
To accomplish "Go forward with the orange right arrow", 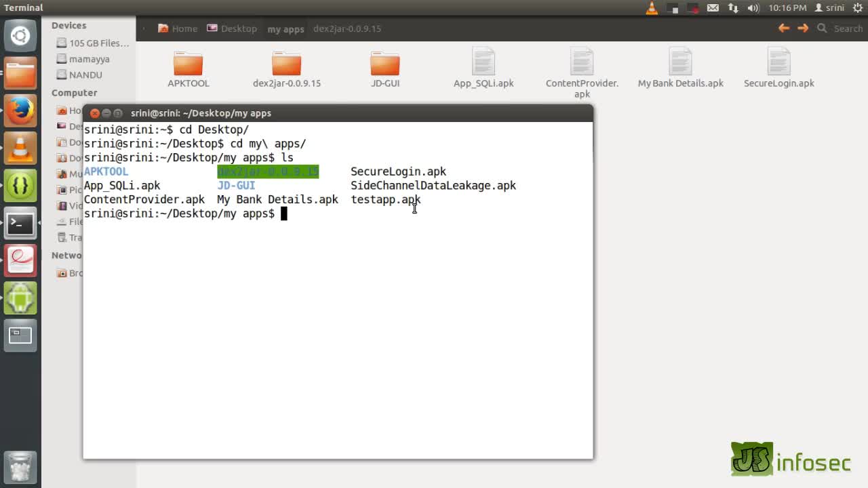I will (x=803, y=28).
